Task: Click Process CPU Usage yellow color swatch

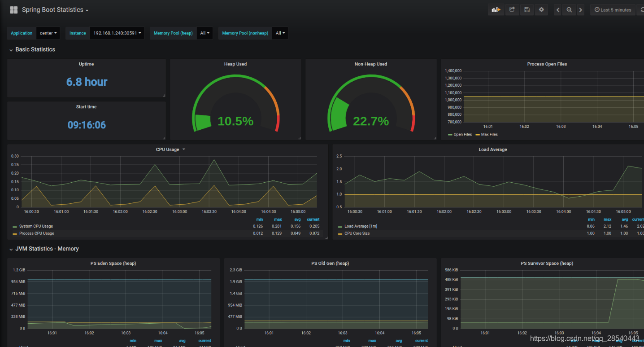Action: point(15,234)
